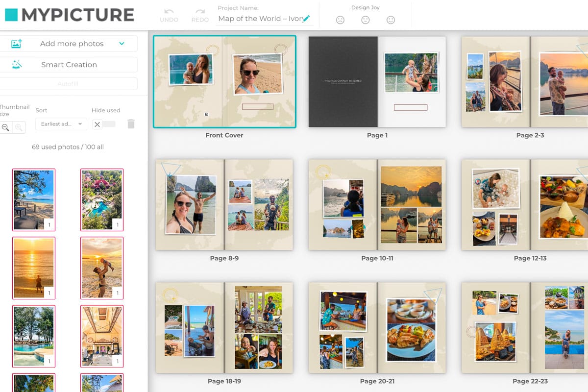This screenshot has height=392, width=588.
Task: Click the neutral face rating under Design Joy
Action: coord(366,21)
